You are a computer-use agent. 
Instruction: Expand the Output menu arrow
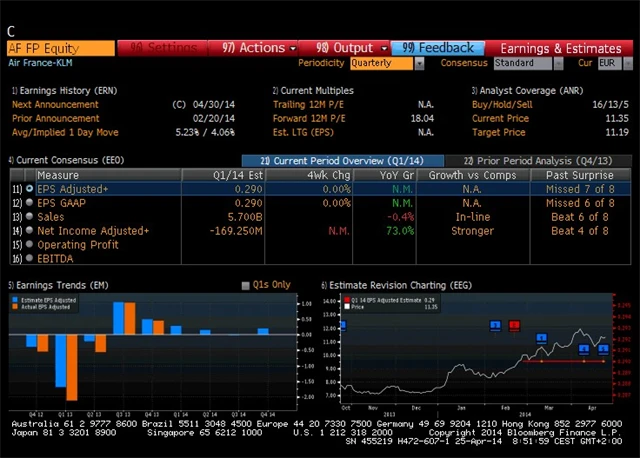[x=384, y=49]
